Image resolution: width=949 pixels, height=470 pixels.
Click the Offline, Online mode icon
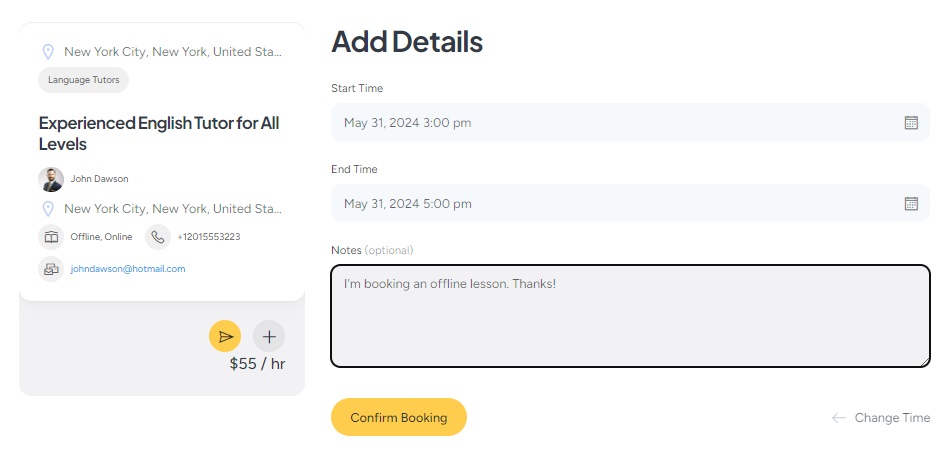pyautogui.click(x=51, y=237)
